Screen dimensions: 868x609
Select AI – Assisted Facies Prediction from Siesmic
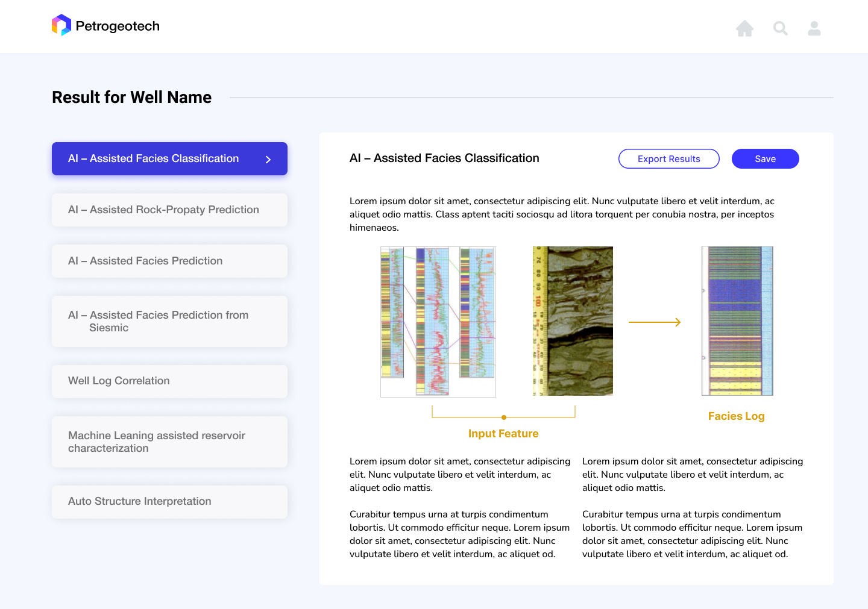click(x=169, y=321)
